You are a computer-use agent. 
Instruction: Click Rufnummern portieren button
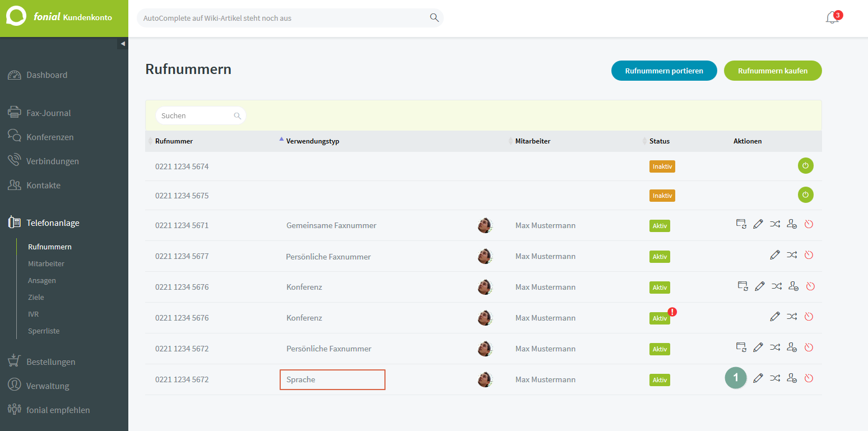[664, 71]
